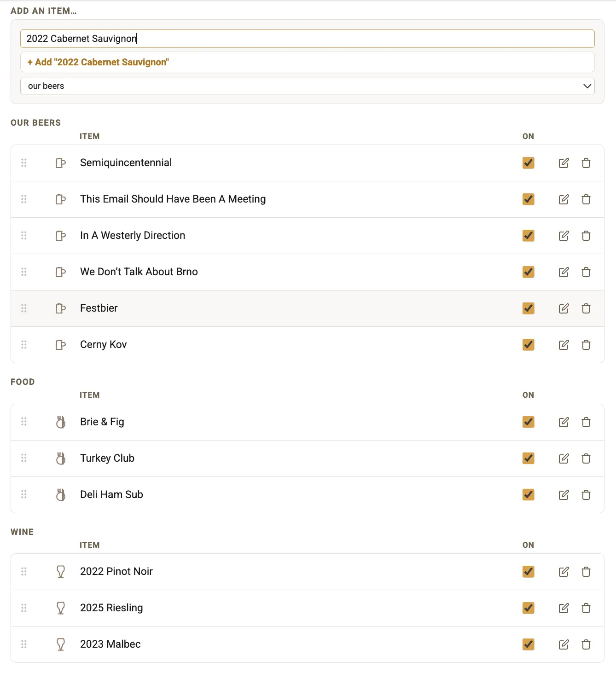Edit This Email Should Have Been A Meeting
The image size is (616, 673).
click(x=564, y=199)
